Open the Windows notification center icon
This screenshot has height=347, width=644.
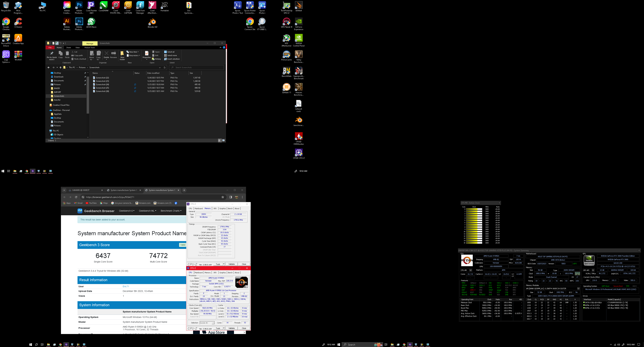coord(639,345)
